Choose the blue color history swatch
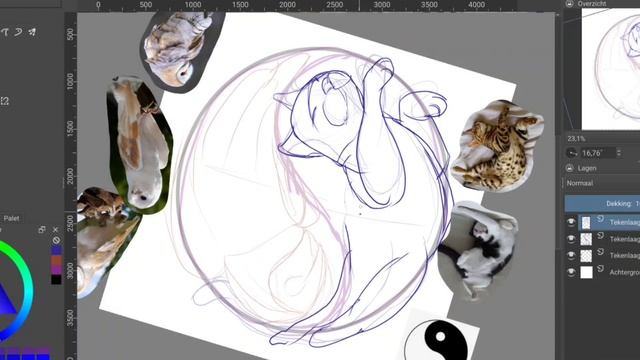The image size is (640, 360). click(x=56, y=250)
